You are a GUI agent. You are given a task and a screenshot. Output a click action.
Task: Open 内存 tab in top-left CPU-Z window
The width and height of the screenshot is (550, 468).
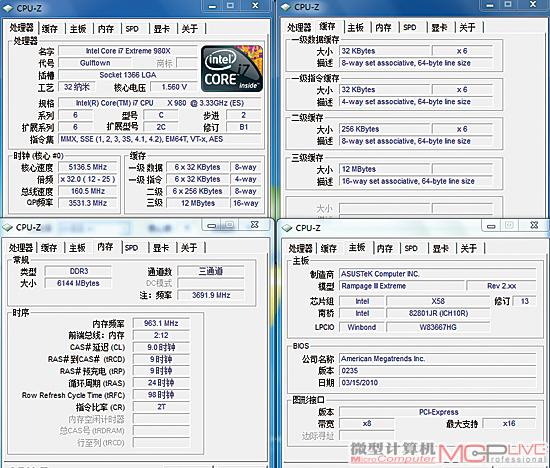(x=106, y=28)
